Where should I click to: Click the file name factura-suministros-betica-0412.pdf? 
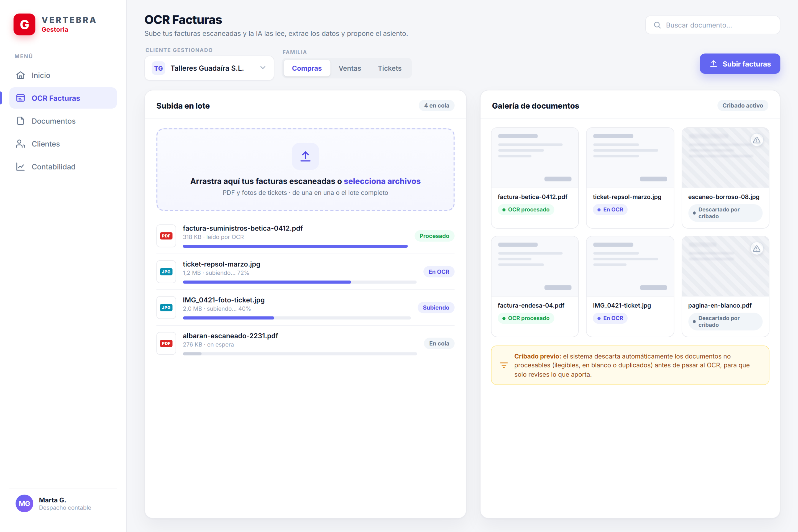click(x=243, y=228)
